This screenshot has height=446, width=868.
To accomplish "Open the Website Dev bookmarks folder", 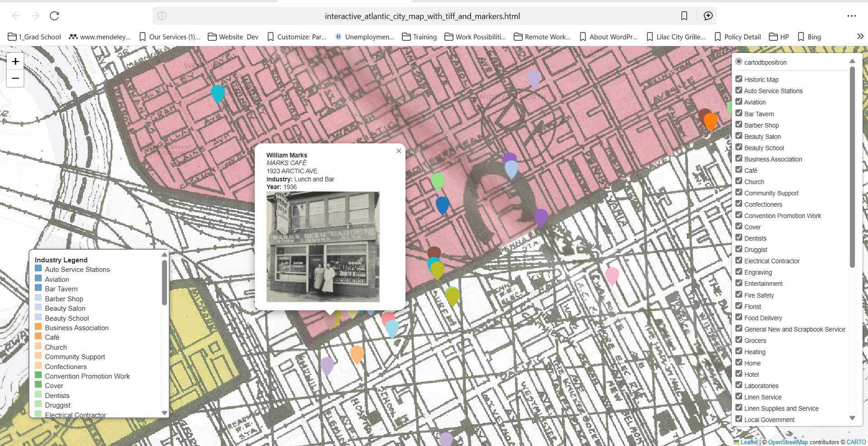I will click(x=232, y=37).
